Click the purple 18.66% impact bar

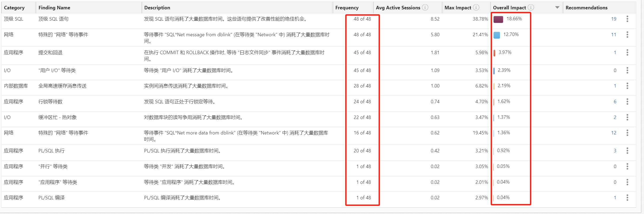(x=498, y=19)
